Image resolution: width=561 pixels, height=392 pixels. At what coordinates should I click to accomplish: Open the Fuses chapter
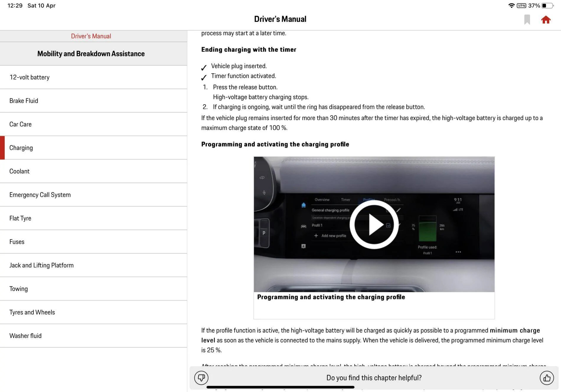(x=93, y=242)
